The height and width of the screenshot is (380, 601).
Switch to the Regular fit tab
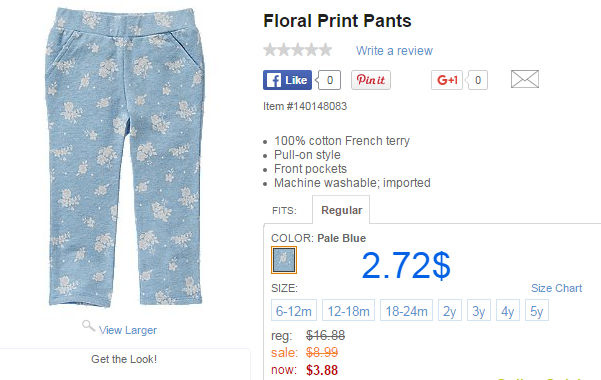(x=341, y=210)
